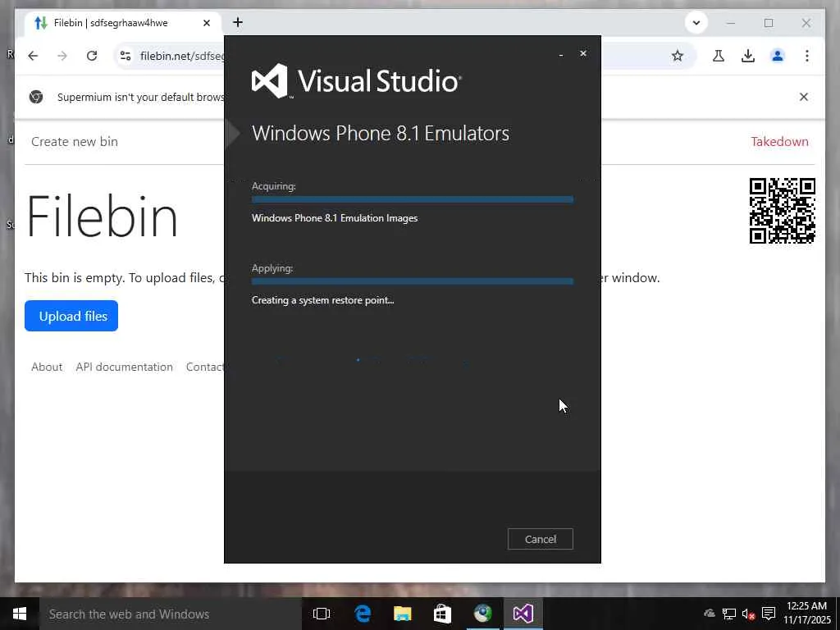Screen dimensions: 840x630
Task: Close the Visual Studio installer dialog
Action: [583, 53]
